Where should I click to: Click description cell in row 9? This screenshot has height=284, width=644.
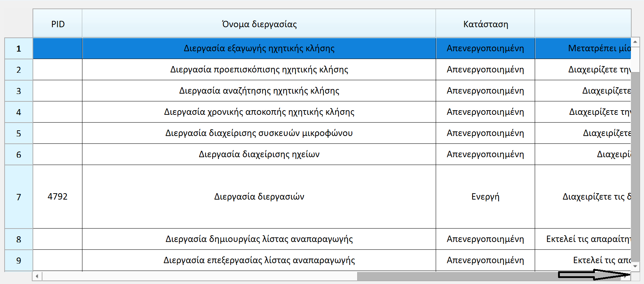coord(583,260)
